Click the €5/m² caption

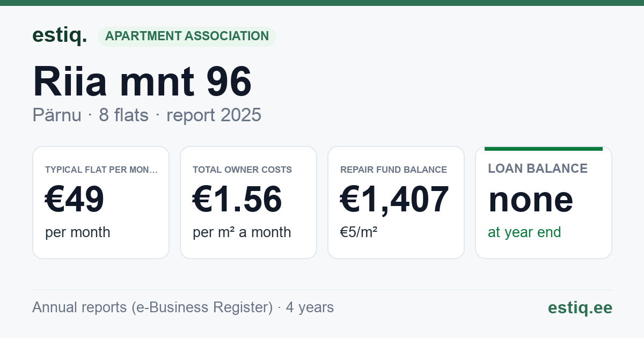pos(358,232)
